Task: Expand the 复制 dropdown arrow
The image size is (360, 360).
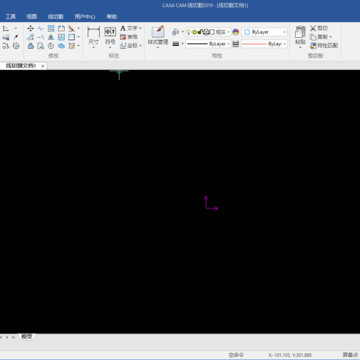Action: pyautogui.click(x=330, y=37)
